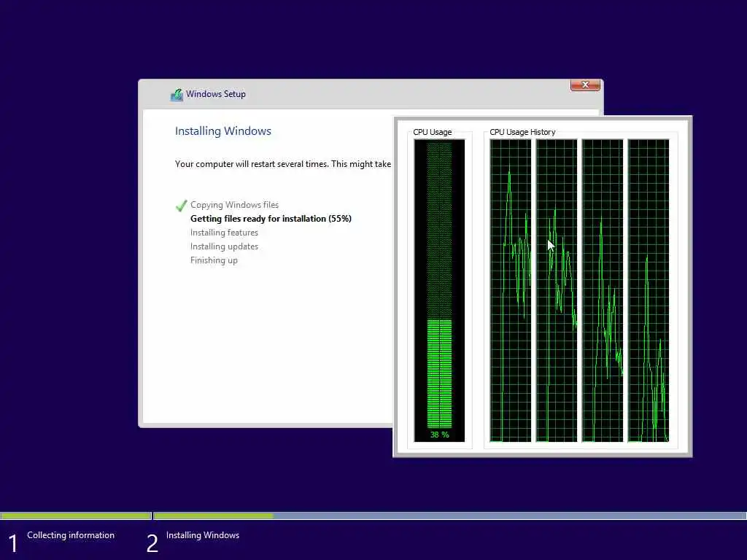
Task: Click the 'Installing Windows' bottom progress bar
Action: (450, 516)
